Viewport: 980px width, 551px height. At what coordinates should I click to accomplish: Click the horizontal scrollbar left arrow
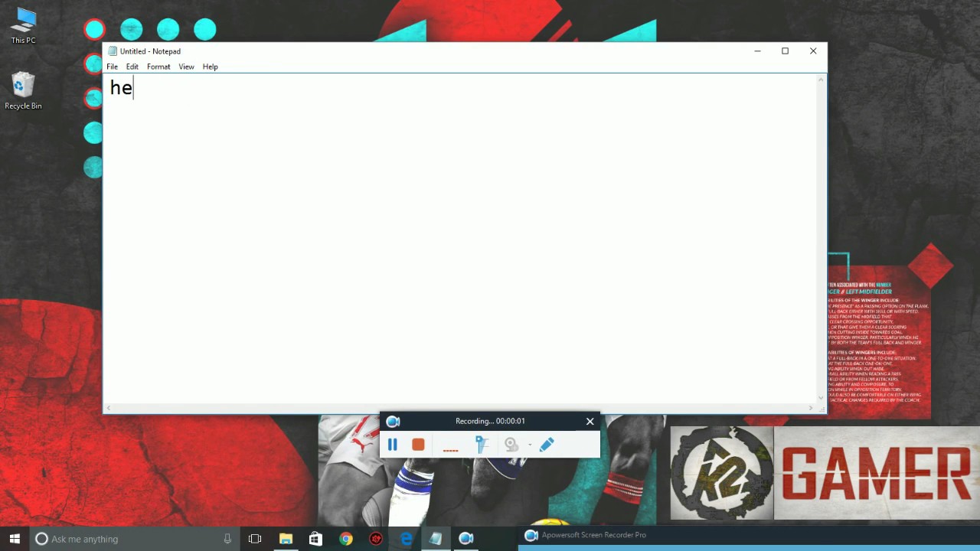click(109, 408)
